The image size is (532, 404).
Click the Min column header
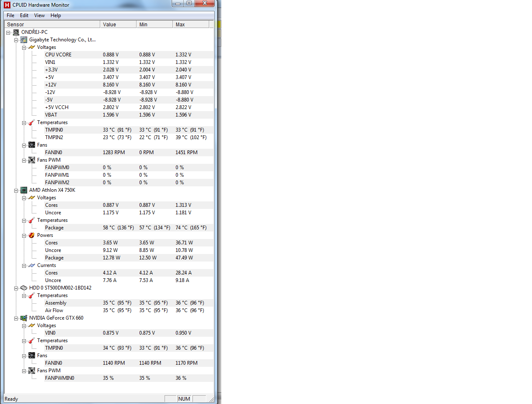(155, 24)
